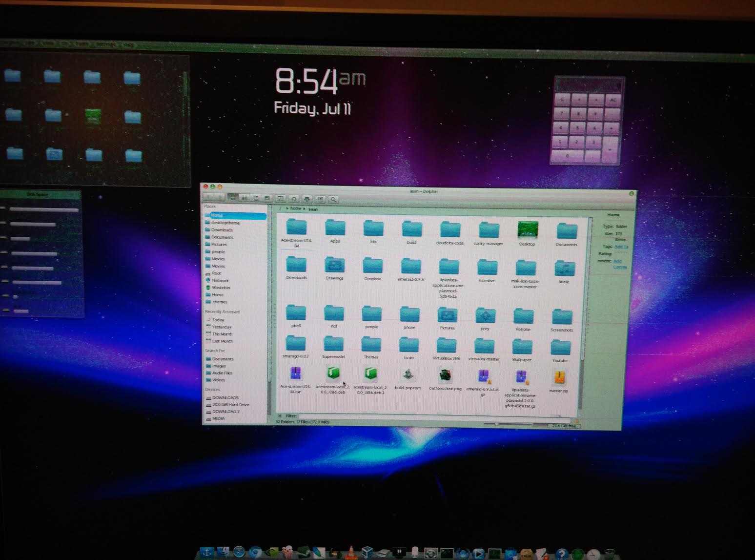
Task: Open the Dropbox folder icon
Action: point(373,266)
